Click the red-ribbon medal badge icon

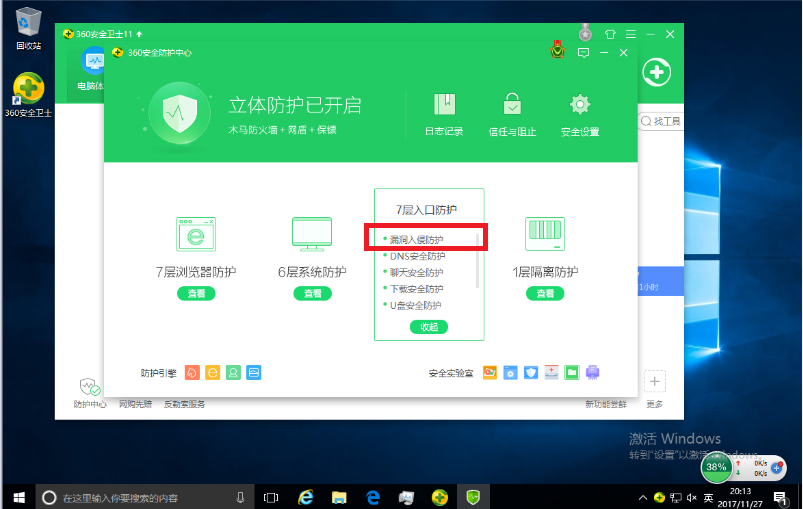(558, 50)
